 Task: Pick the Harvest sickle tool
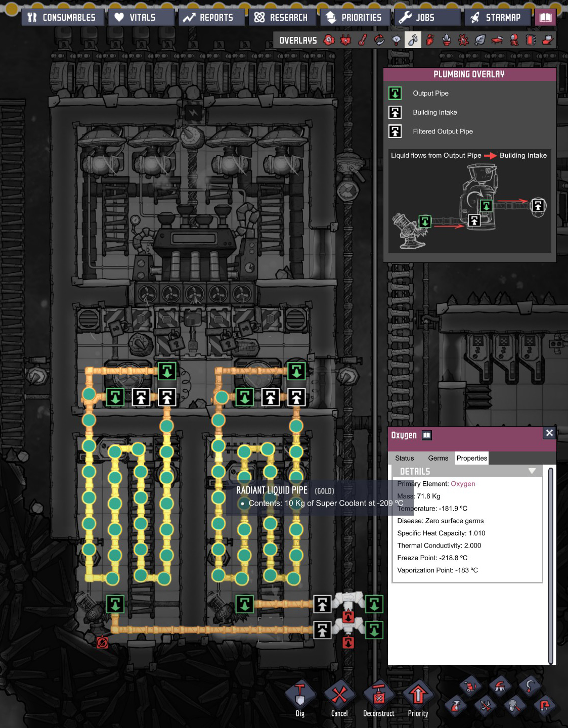click(529, 687)
